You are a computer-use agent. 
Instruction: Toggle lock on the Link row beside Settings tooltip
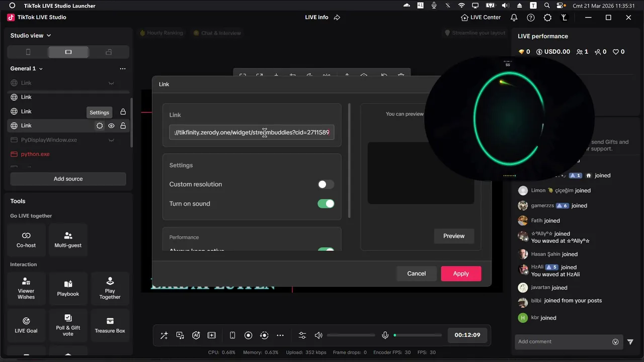123,112
